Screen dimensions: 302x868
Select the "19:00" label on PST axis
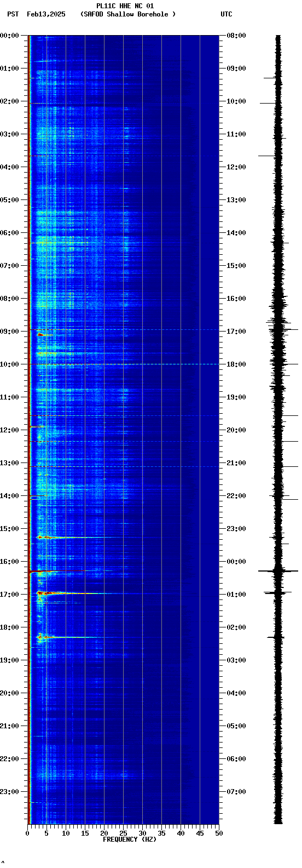point(9,660)
